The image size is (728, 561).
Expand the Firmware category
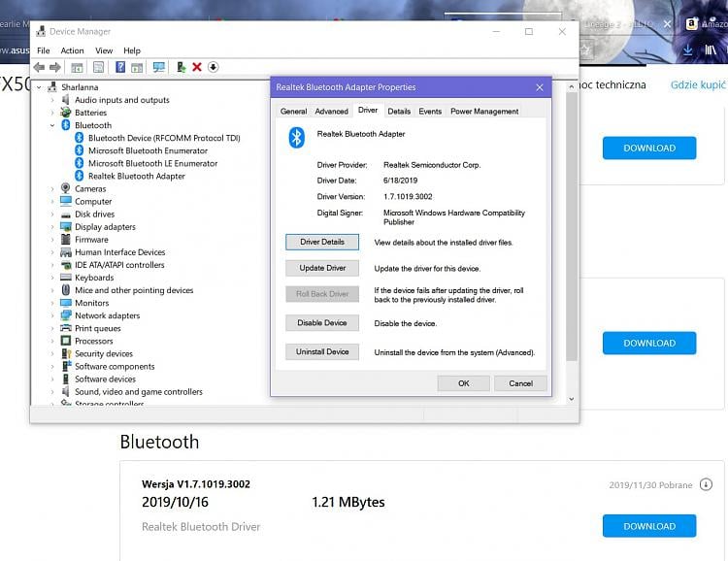[52, 240]
